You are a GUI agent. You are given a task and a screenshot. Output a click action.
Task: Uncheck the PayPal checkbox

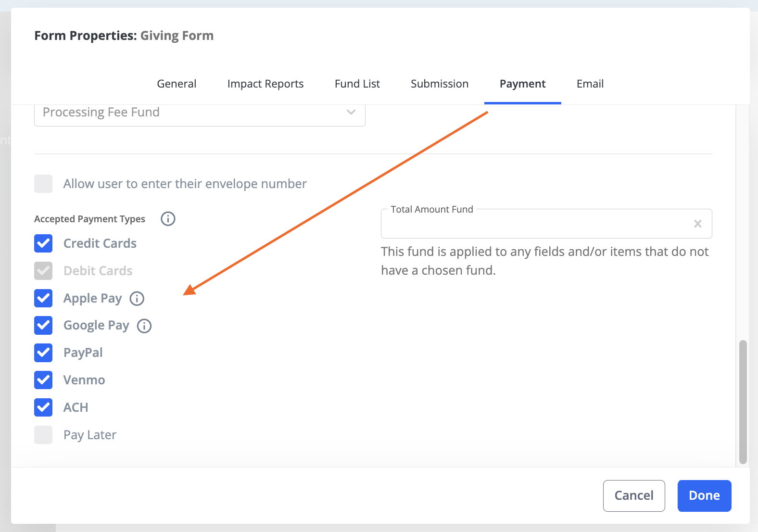pos(43,353)
